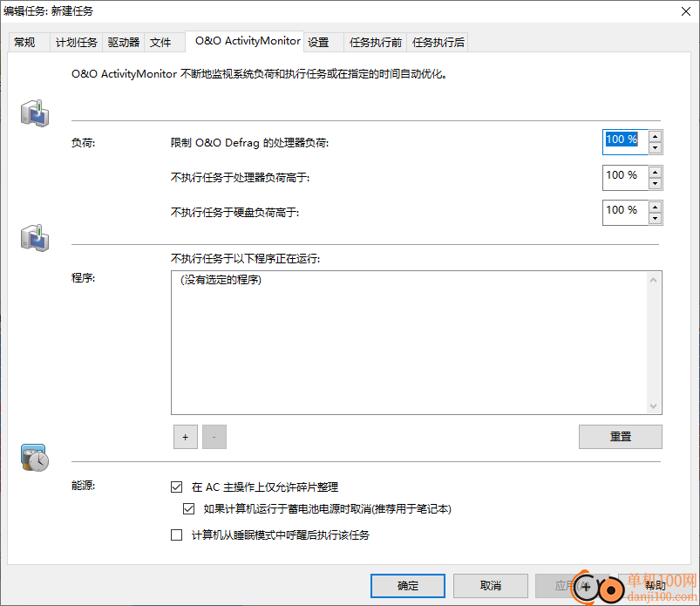The image size is (700, 606).
Task: Go to the 任务执行后 tab
Action: 438,43
